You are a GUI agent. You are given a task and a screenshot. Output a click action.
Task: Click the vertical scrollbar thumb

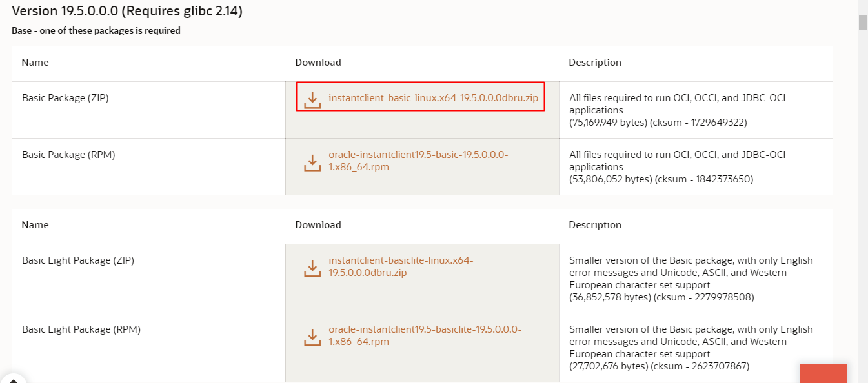(x=863, y=22)
